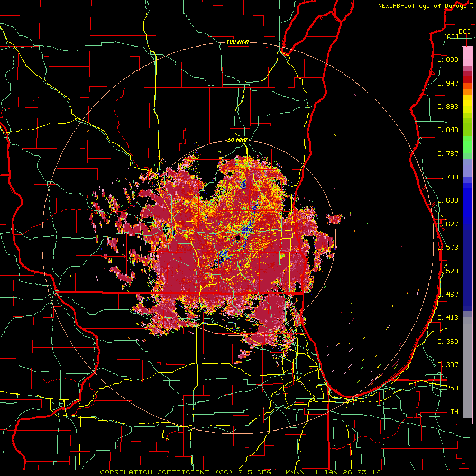Click the DCC legend title
Screen dimensions: 476x476
464,32
